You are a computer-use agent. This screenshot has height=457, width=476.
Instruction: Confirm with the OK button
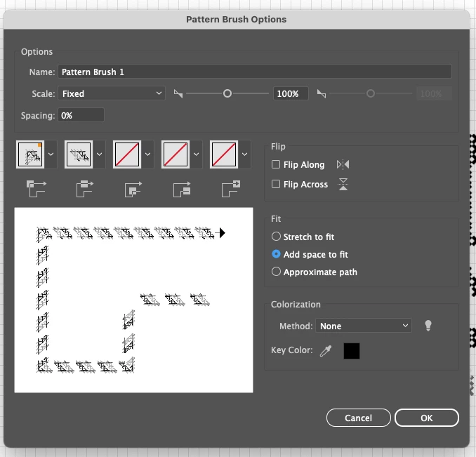coord(427,418)
